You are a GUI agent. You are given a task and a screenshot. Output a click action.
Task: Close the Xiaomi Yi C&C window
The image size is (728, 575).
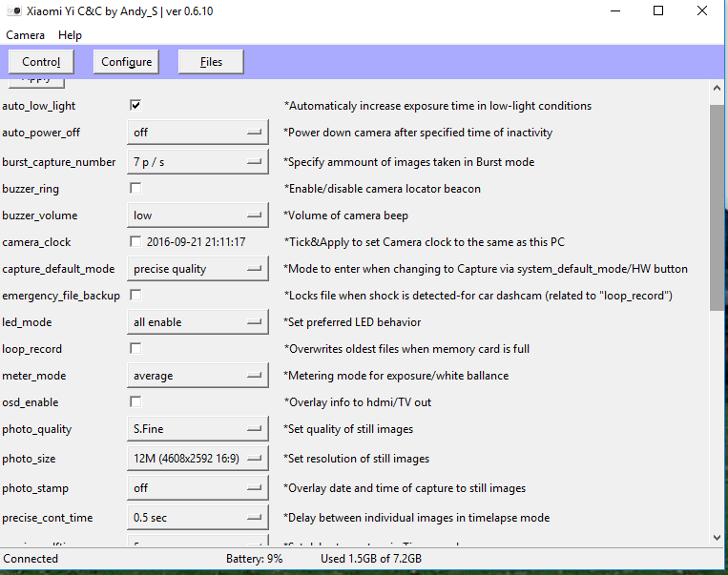[x=702, y=10]
